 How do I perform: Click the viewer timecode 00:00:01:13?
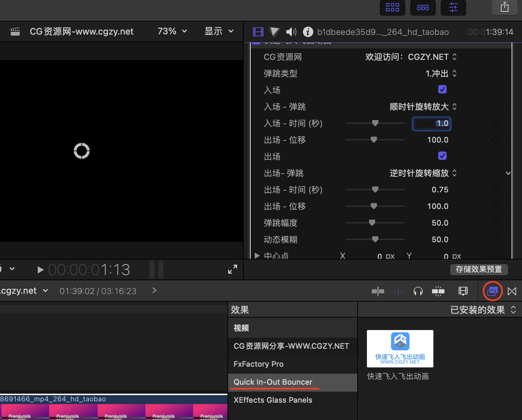point(89,270)
